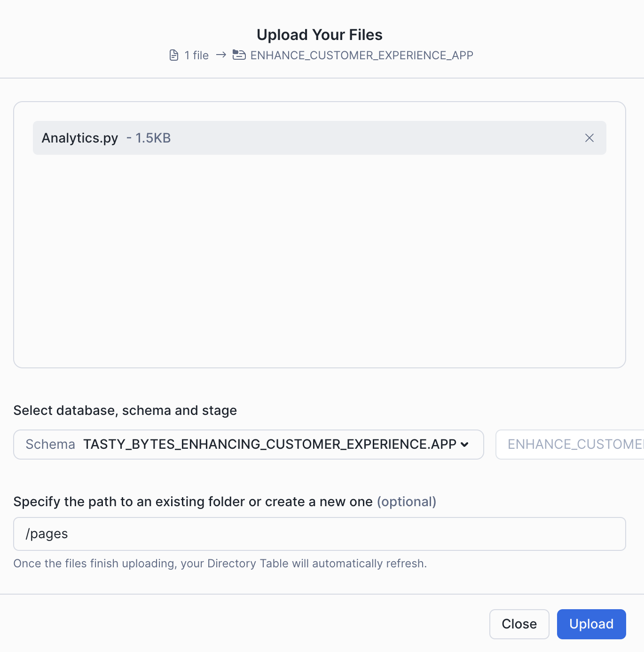
Task: Click the arrow icon between file and stage
Action: (x=221, y=55)
